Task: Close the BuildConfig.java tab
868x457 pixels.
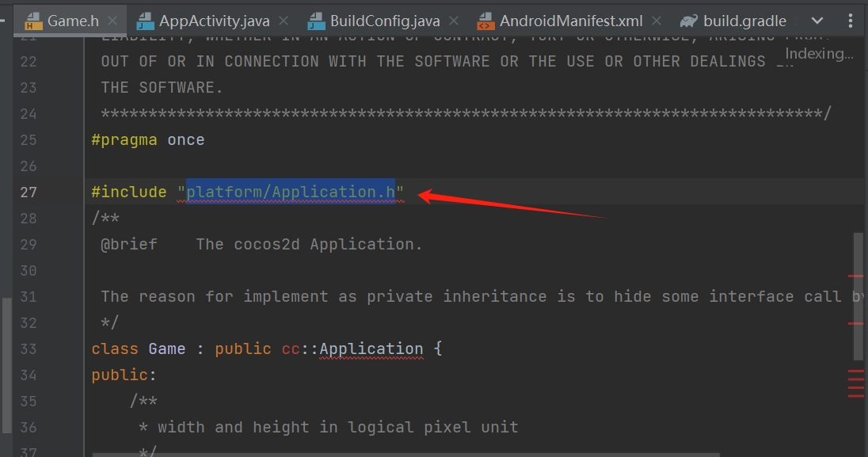Action: coord(455,21)
